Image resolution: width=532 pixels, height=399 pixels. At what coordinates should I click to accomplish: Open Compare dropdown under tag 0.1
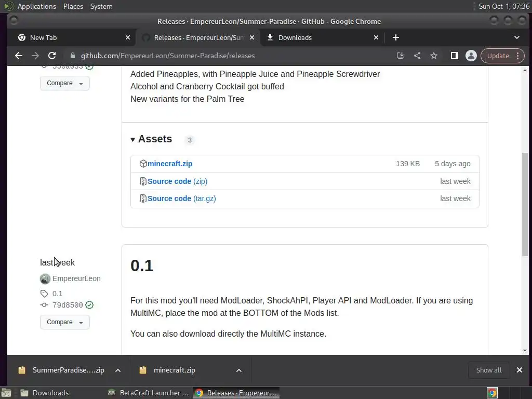point(65,322)
